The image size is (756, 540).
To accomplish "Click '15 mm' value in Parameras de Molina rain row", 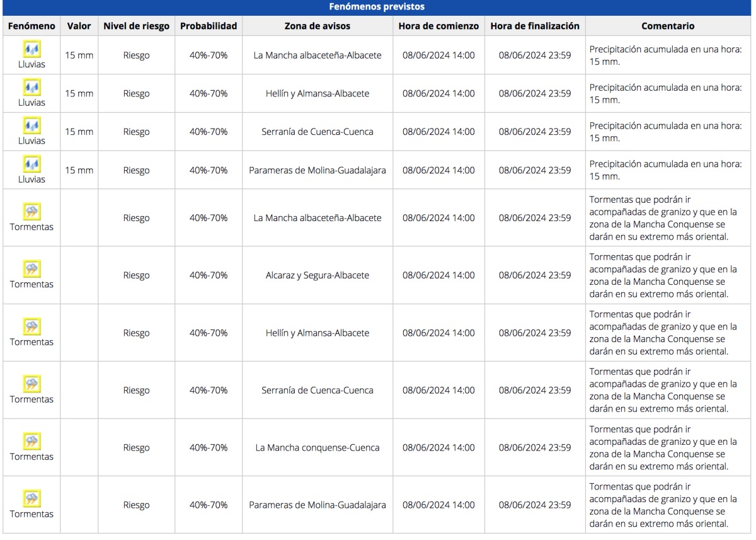I will tap(79, 170).
